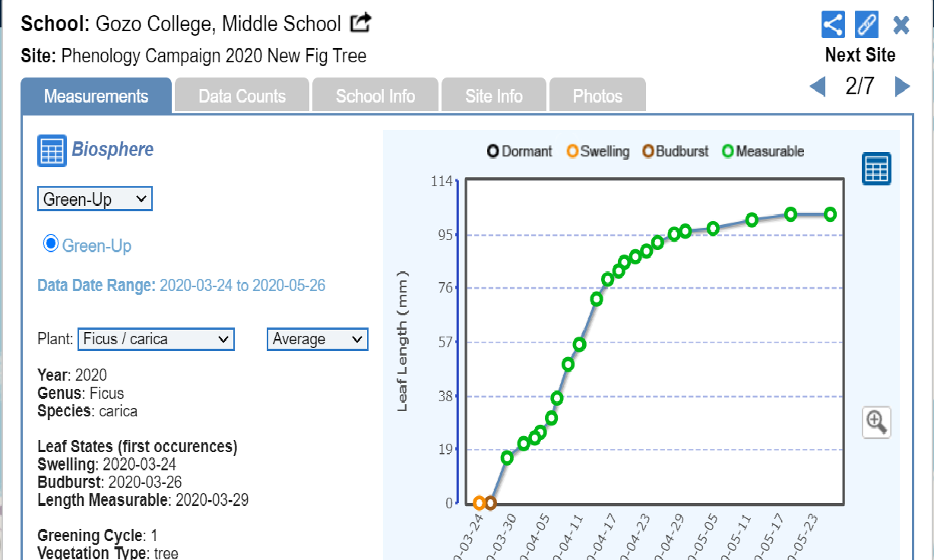This screenshot has width=934, height=560.
Task: Open chart data table icon beside graph
Action: (x=875, y=169)
